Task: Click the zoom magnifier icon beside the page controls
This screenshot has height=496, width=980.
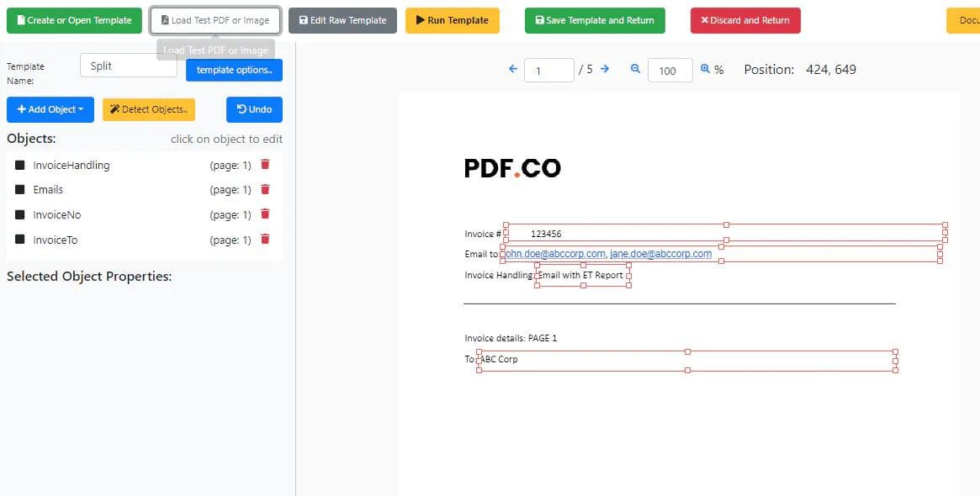Action: pos(635,70)
